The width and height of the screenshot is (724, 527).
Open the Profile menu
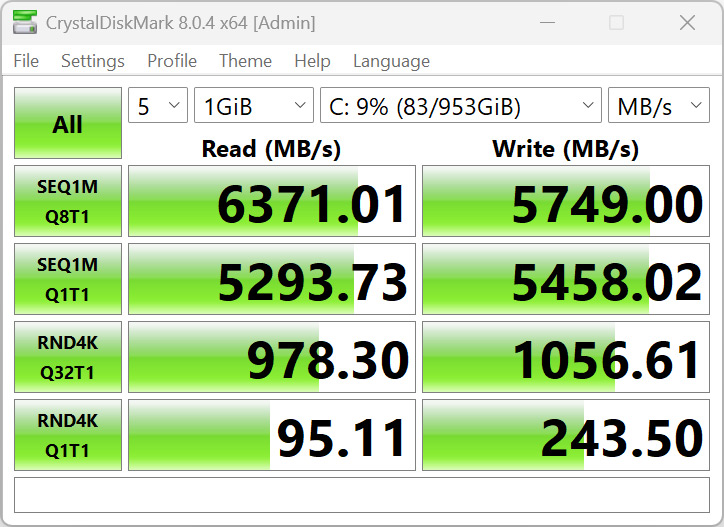tap(172, 61)
